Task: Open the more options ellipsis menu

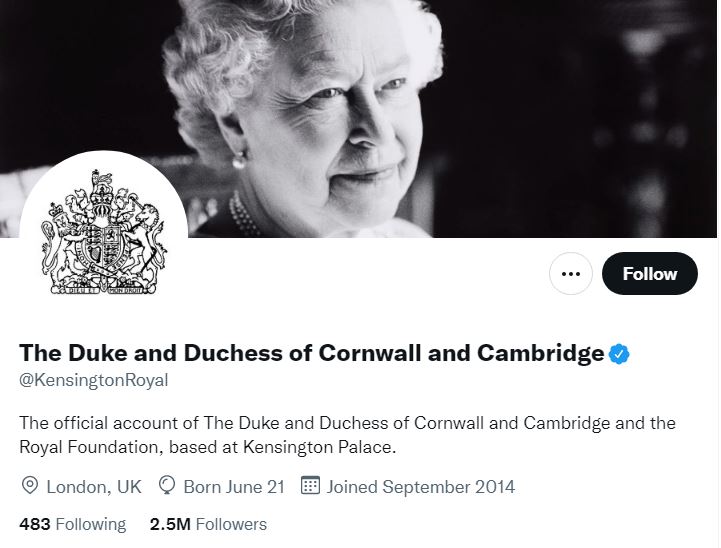Action: pyautogui.click(x=571, y=274)
